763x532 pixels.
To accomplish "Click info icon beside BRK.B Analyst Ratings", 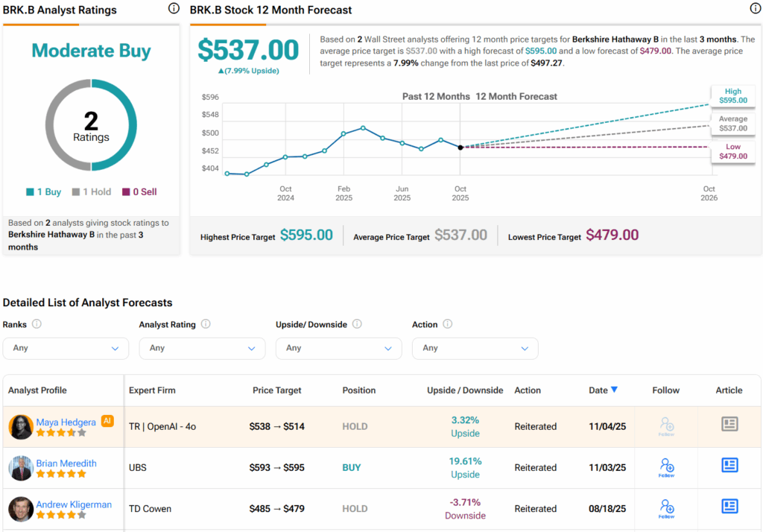I will coord(174,9).
